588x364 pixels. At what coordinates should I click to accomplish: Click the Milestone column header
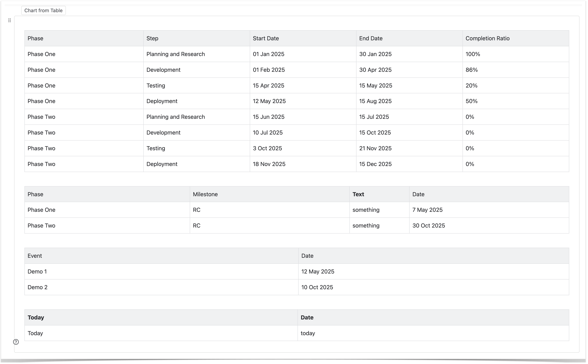pos(205,194)
